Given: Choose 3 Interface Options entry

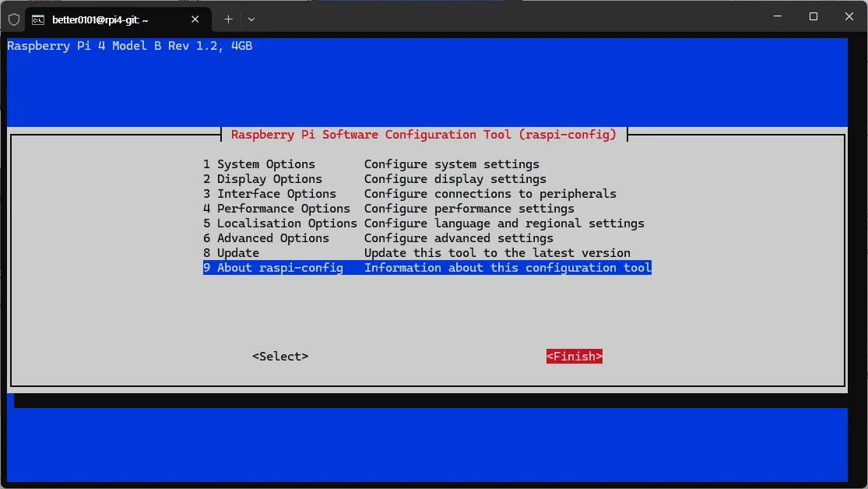Looking at the screenshot, I should click(427, 194).
